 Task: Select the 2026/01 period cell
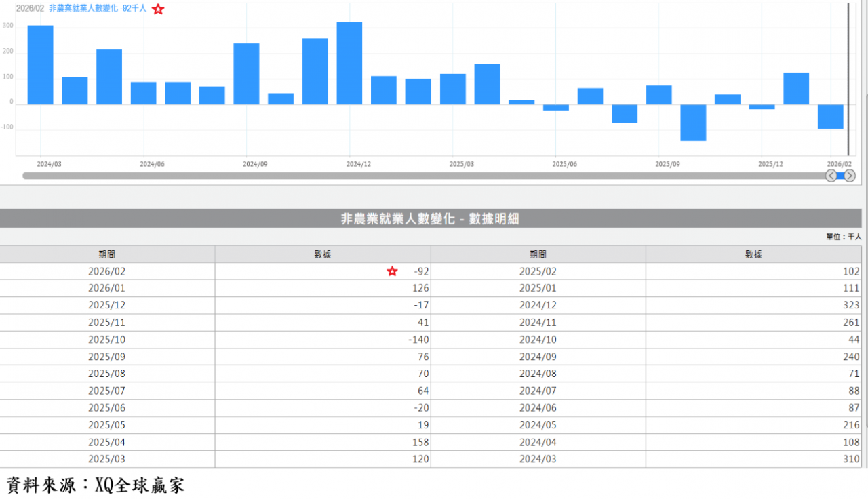point(106,288)
